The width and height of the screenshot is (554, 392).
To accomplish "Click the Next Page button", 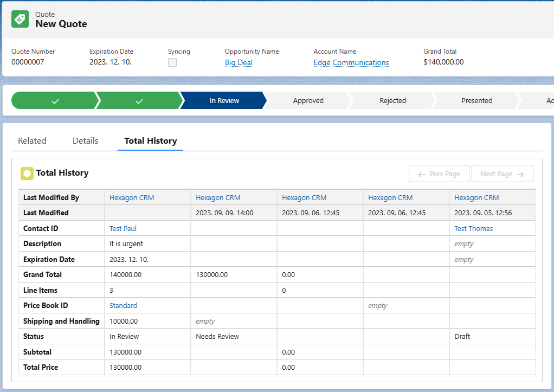I will pos(502,174).
